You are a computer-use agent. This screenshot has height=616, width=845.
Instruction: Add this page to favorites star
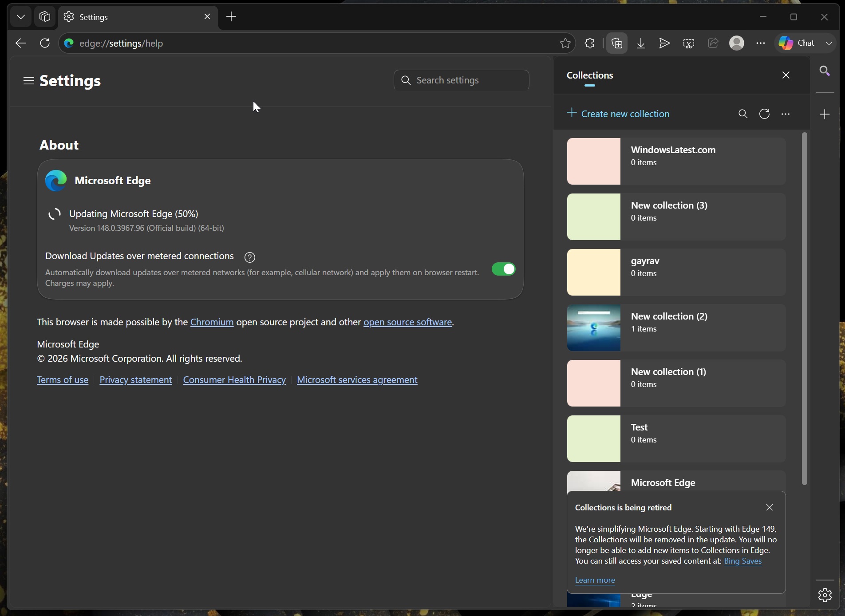tap(565, 43)
